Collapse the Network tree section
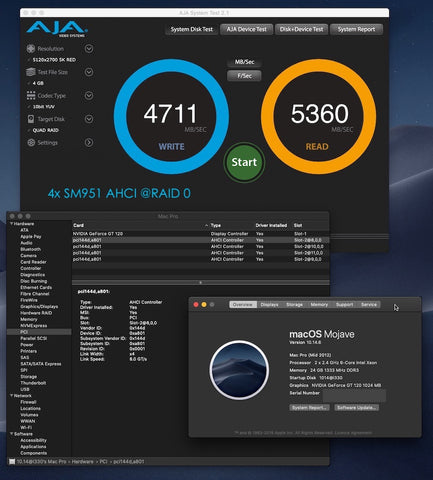The image size is (433, 480). pos(11,396)
